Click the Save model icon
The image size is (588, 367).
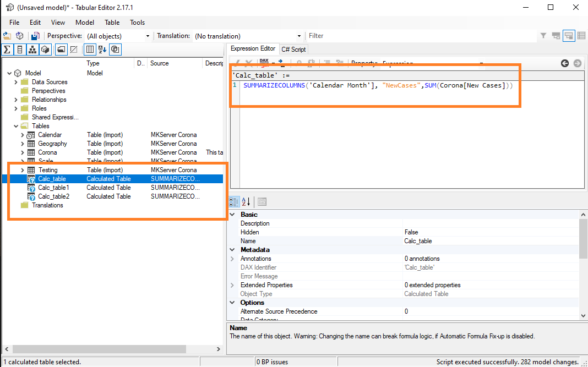pos(35,36)
